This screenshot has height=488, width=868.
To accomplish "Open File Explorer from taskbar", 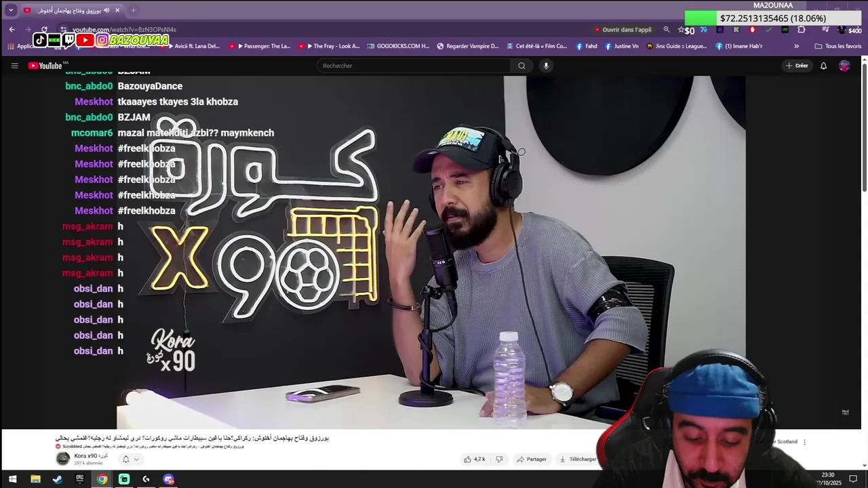I will [x=35, y=479].
